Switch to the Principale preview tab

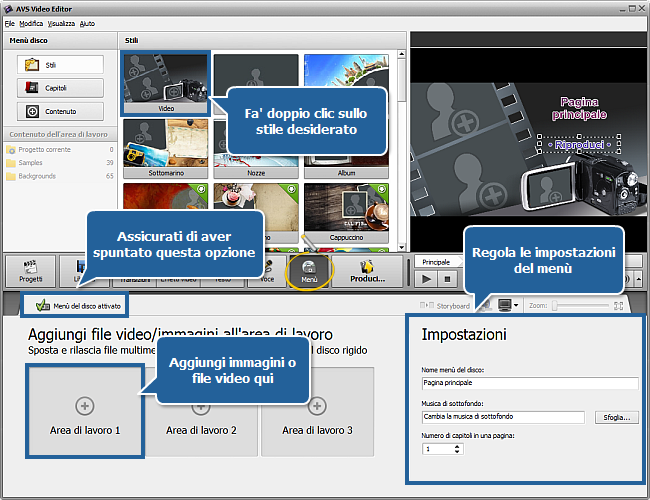[438, 260]
